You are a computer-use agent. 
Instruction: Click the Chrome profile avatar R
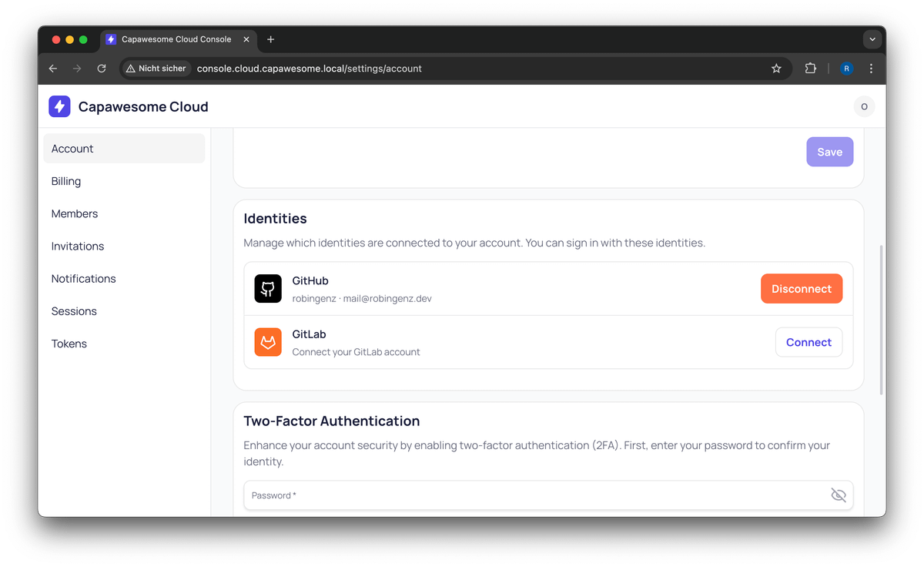coord(846,68)
